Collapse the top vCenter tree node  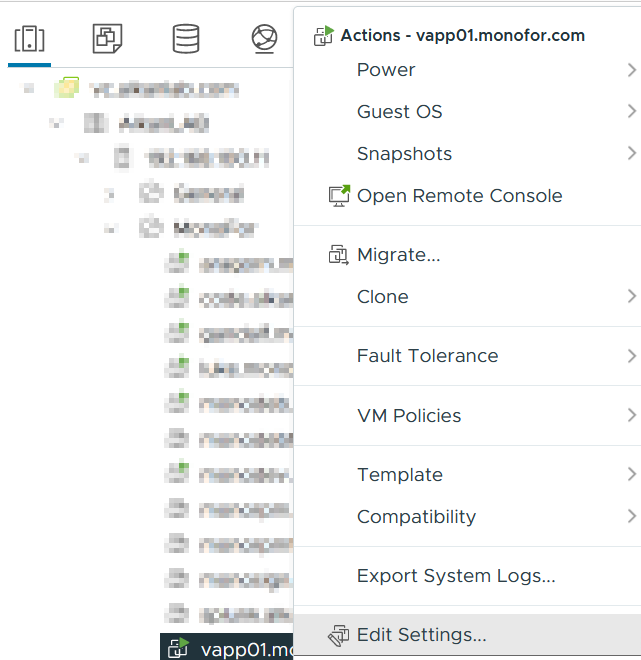pyautogui.click(x=29, y=89)
